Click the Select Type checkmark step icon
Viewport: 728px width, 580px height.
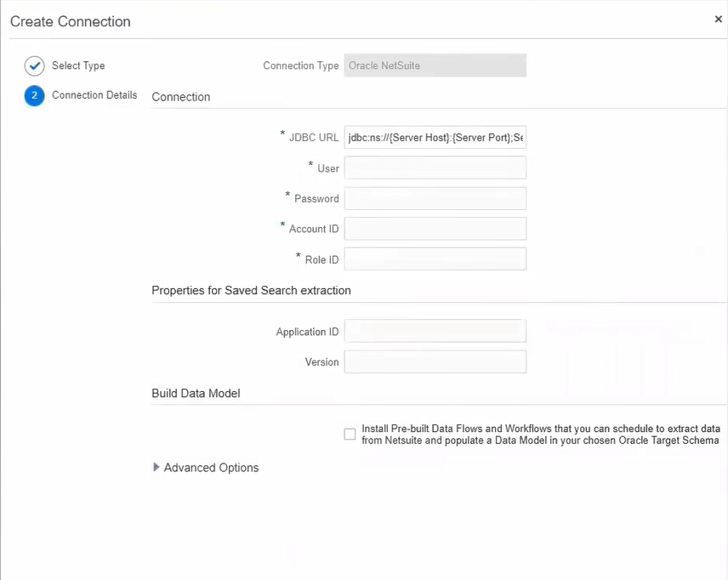[34, 66]
